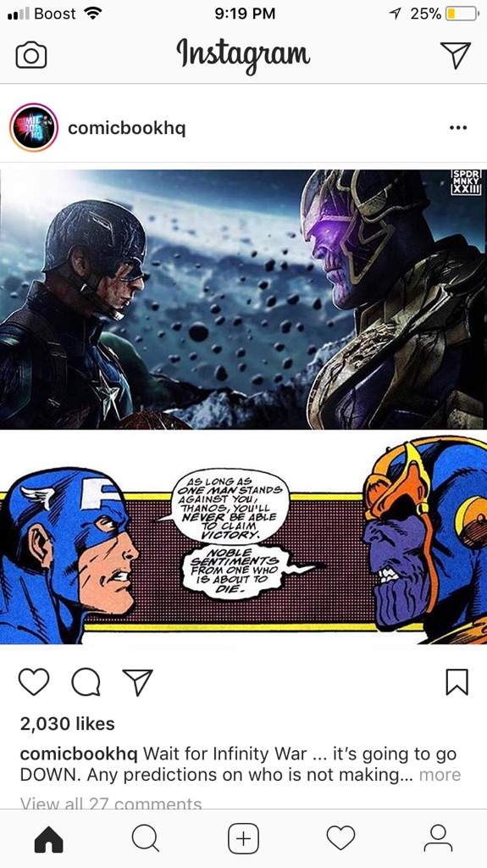487x868 pixels.
Task: Save the post with the bookmark icon
Action: (x=457, y=682)
